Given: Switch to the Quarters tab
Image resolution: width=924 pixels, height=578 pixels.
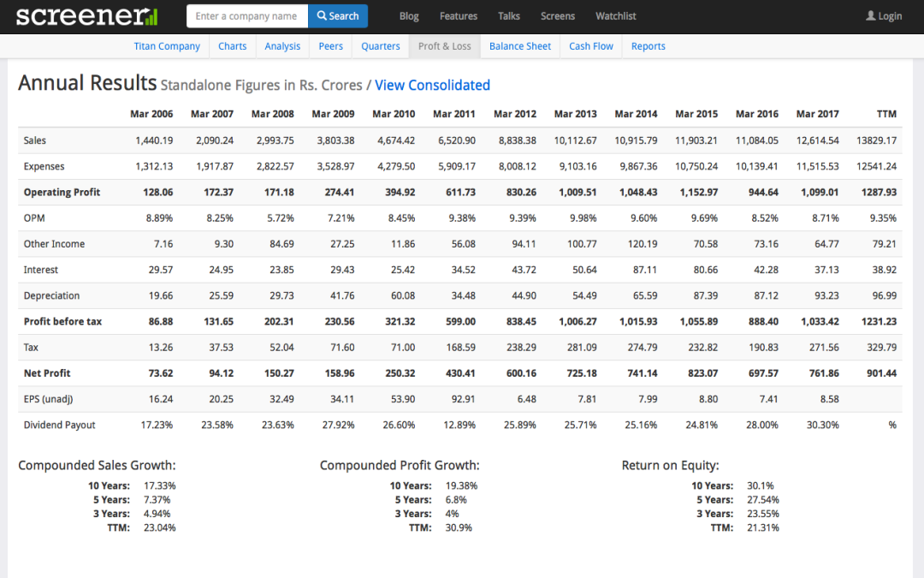Looking at the screenshot, I should click(380, 46).
